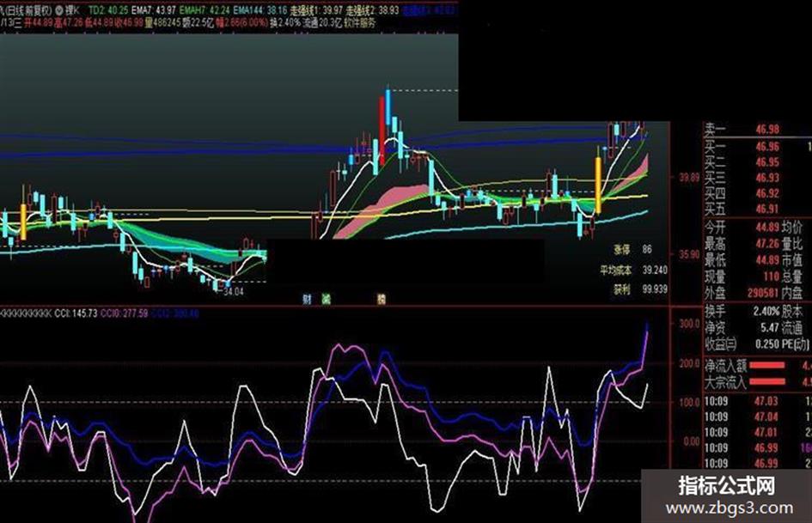Click the TD2: 40.25 indicator label
The height and width of the screenshot is (523, 812).
click(x=108, y=9)
